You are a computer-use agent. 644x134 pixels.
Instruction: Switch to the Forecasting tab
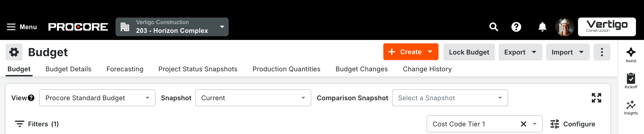point(125,69)
